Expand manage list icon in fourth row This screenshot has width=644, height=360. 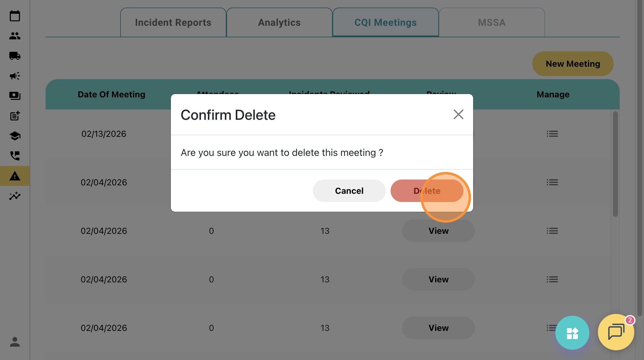(552, 279)
